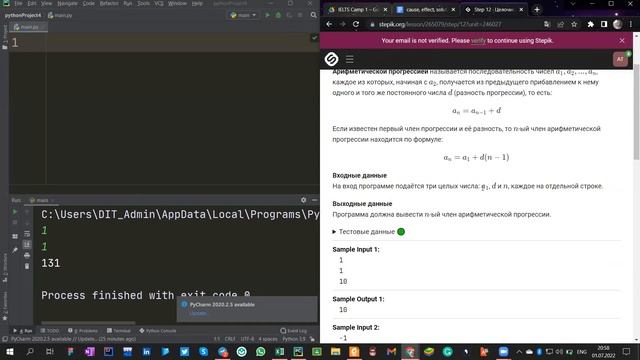Open the Run menu in PyCharm

tap(127, 3)
